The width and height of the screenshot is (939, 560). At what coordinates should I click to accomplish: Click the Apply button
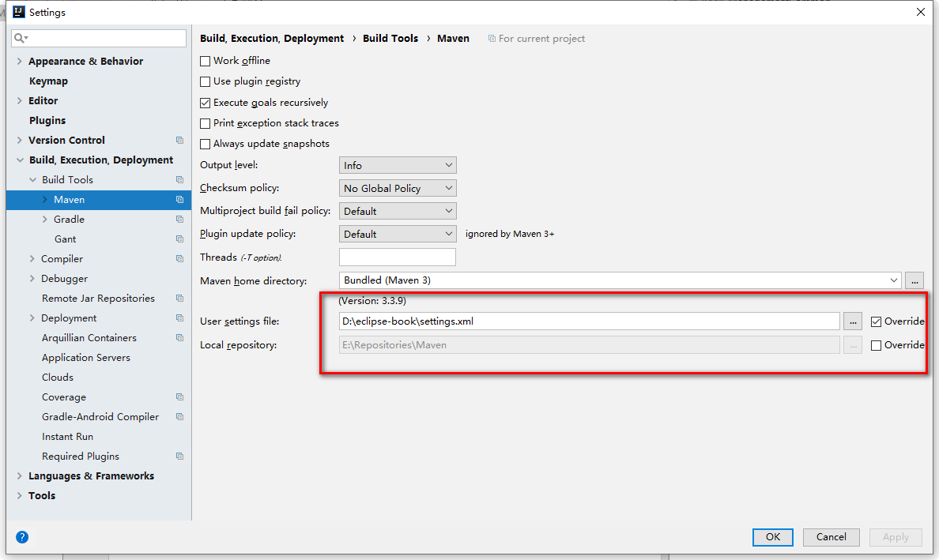pyautogui.click(x=896, y=536)
